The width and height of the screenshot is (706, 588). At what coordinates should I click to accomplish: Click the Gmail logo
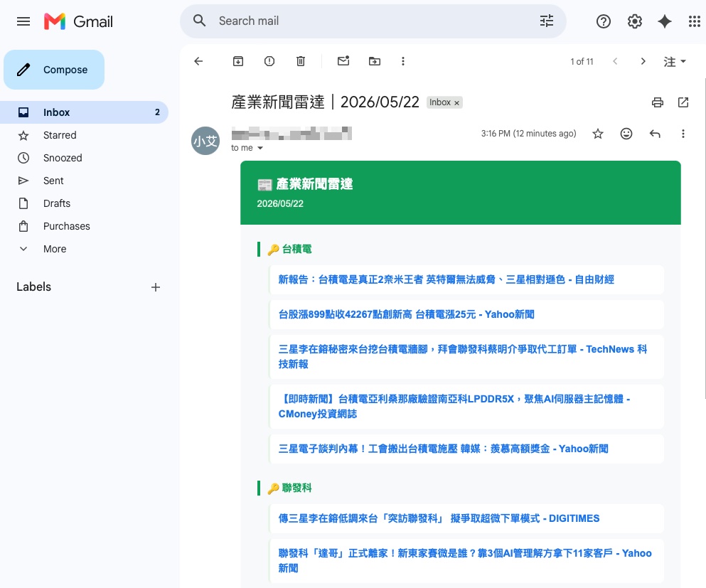click(x=78, y=21)
